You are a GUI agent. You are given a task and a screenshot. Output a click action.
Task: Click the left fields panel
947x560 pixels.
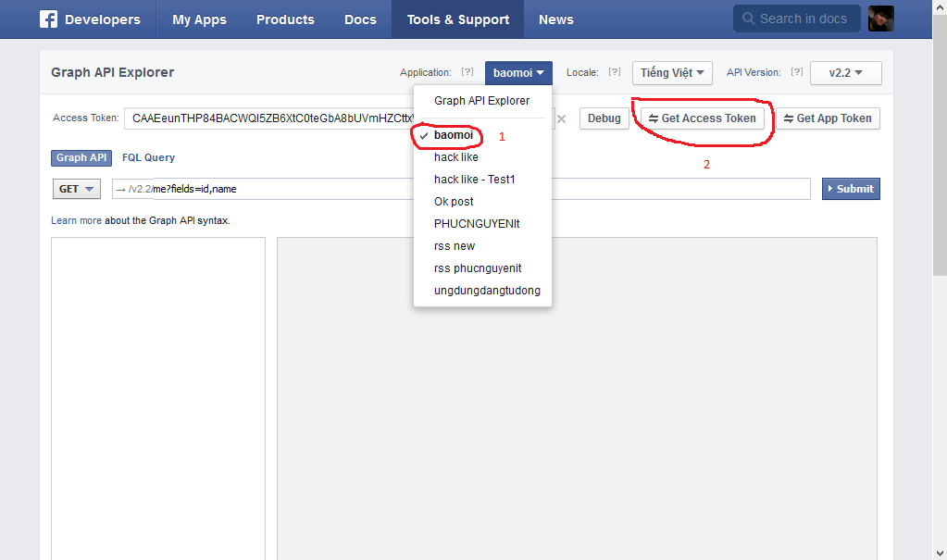click(158, 399)
